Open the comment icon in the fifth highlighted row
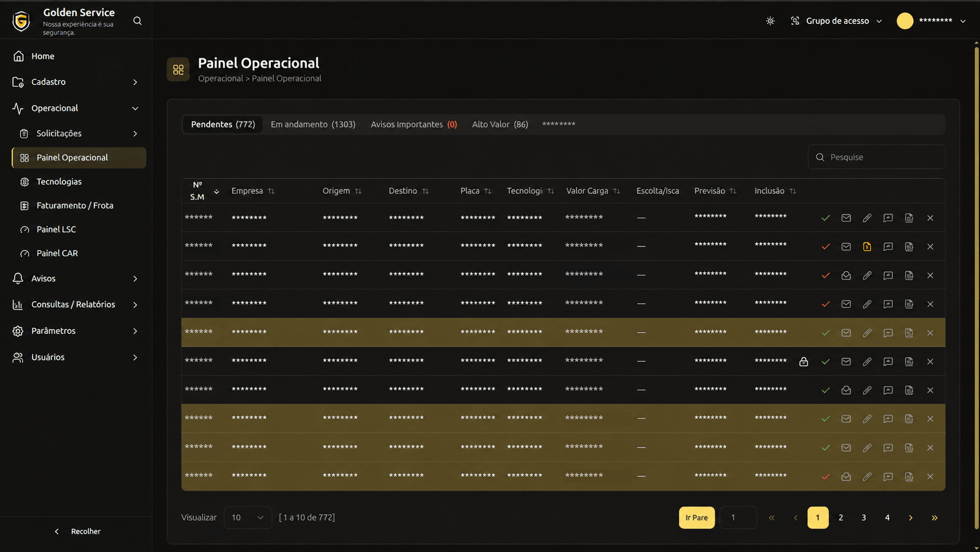This screenshot has width=980, height=552. (x=888, y=333)
